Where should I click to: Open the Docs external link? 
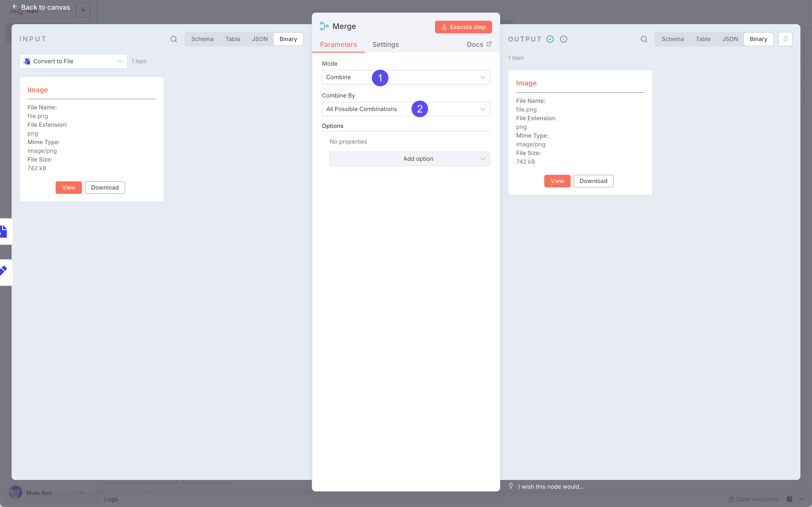479,44
